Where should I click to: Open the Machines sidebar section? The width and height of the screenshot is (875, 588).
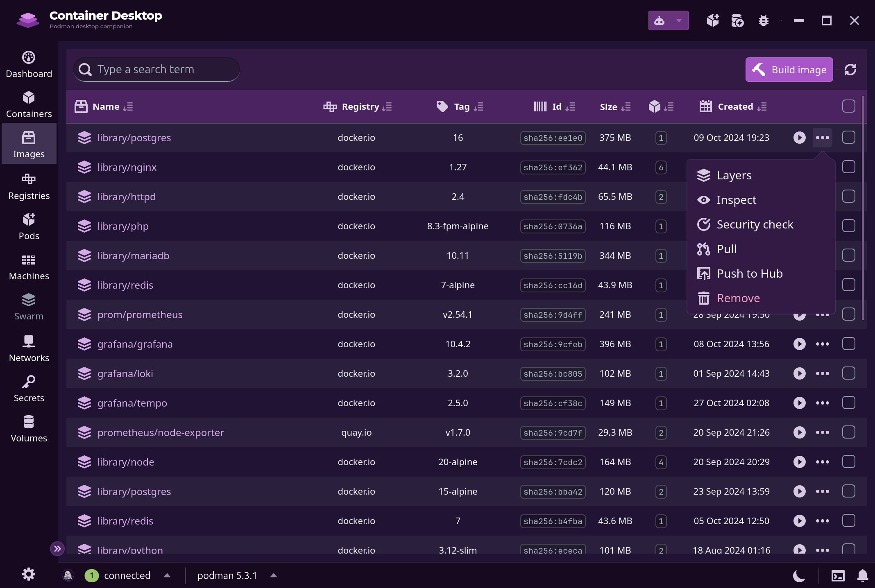[29, 267]
